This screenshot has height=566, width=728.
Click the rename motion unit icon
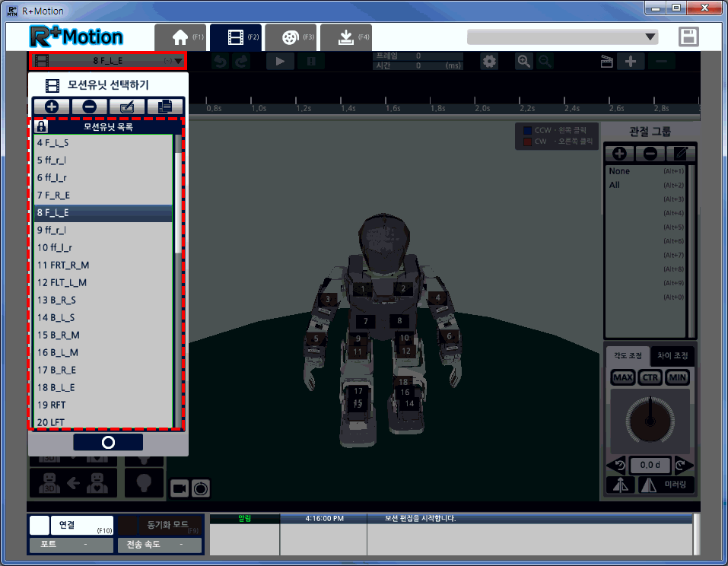(127, 107)
